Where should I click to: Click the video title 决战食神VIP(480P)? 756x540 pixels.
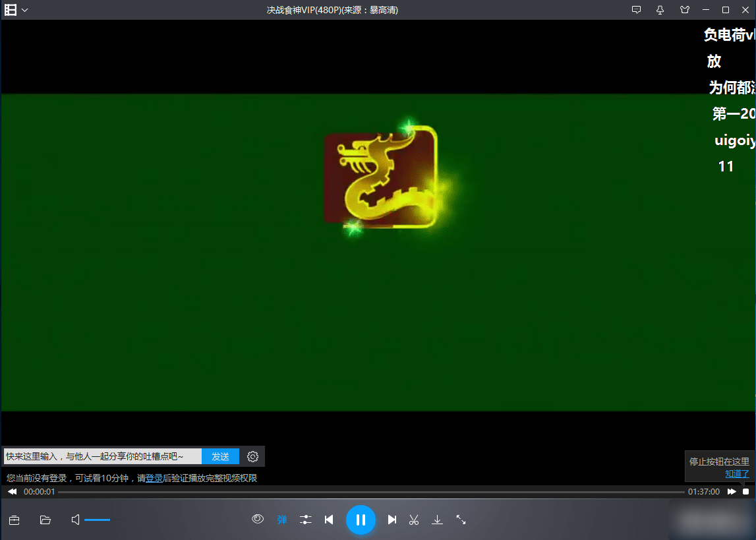click(x=304, y=10)
